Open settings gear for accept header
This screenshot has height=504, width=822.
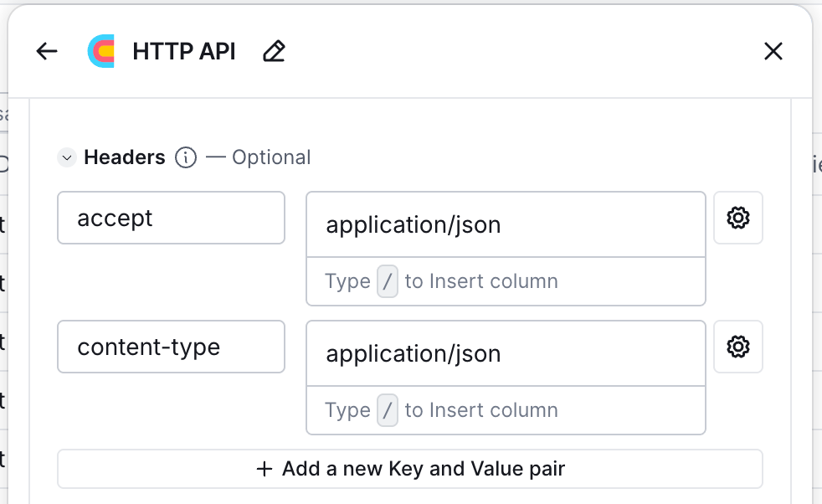click(737, 218)
